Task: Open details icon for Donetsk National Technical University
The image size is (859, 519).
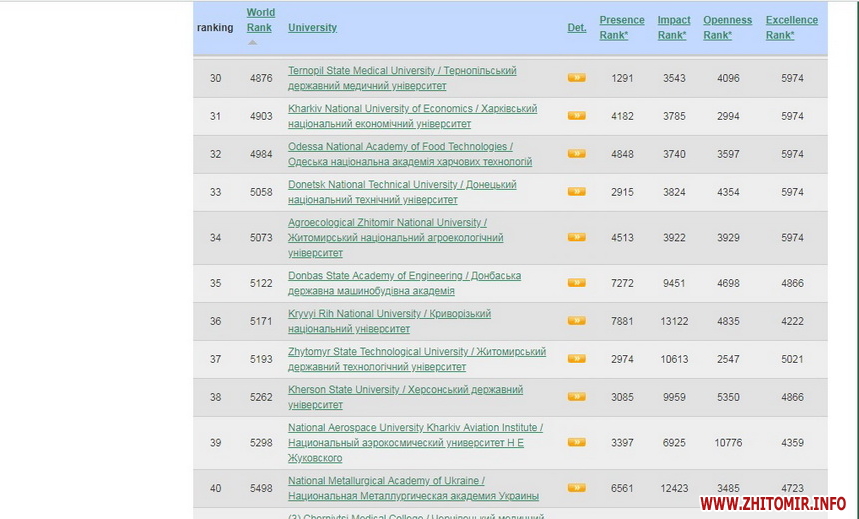Action: (576, 192)
